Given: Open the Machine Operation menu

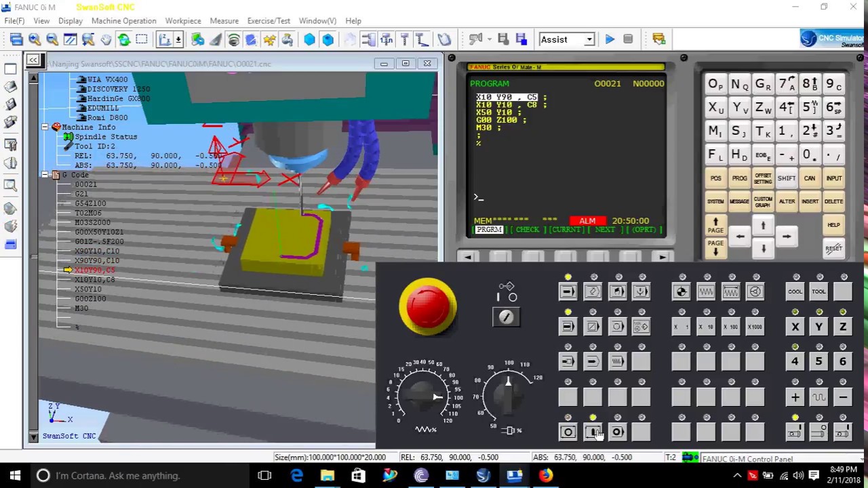Looking at the screenshot, I should coord(123,21).
